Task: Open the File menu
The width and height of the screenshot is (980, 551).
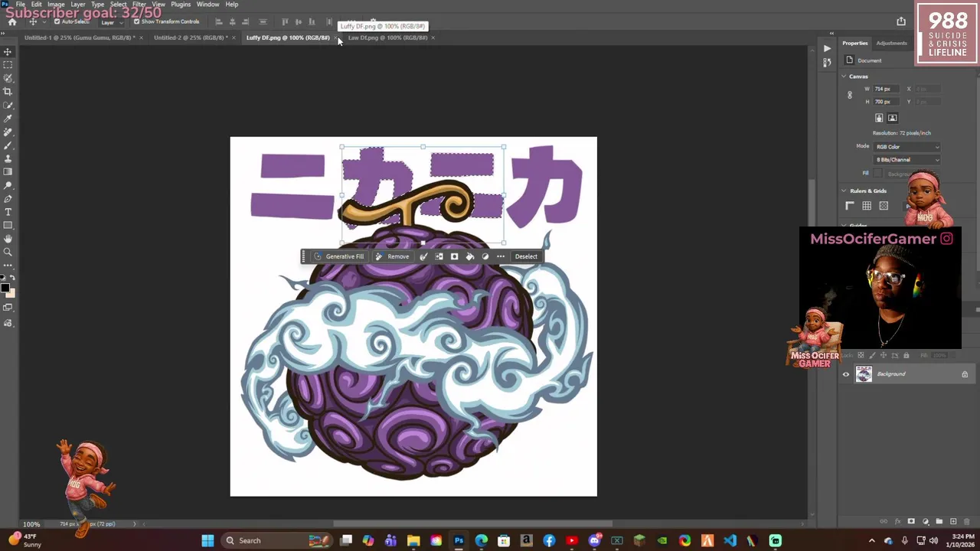Action: coord(21,4)
